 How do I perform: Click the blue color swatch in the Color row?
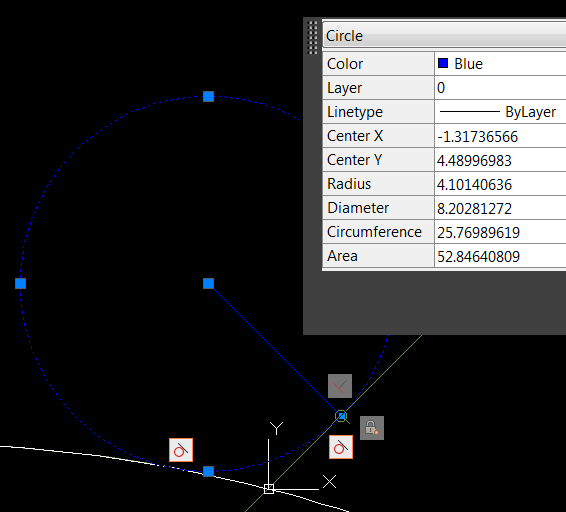pos(443,63)
